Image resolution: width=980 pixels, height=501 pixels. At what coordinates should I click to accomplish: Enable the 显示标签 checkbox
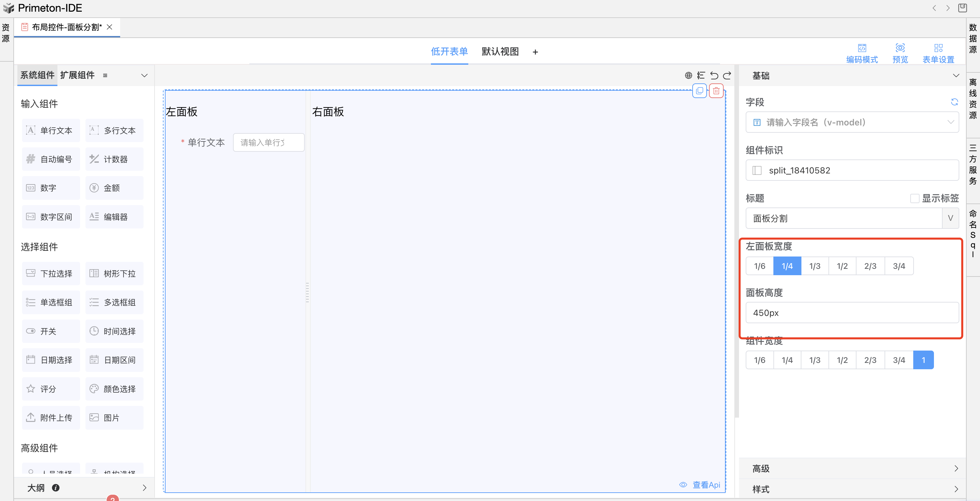coord(915,198)
